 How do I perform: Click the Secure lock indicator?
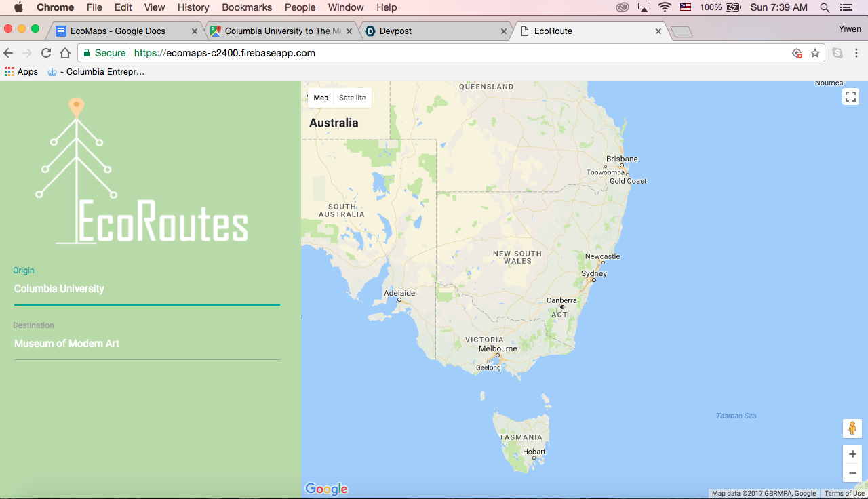104,53
